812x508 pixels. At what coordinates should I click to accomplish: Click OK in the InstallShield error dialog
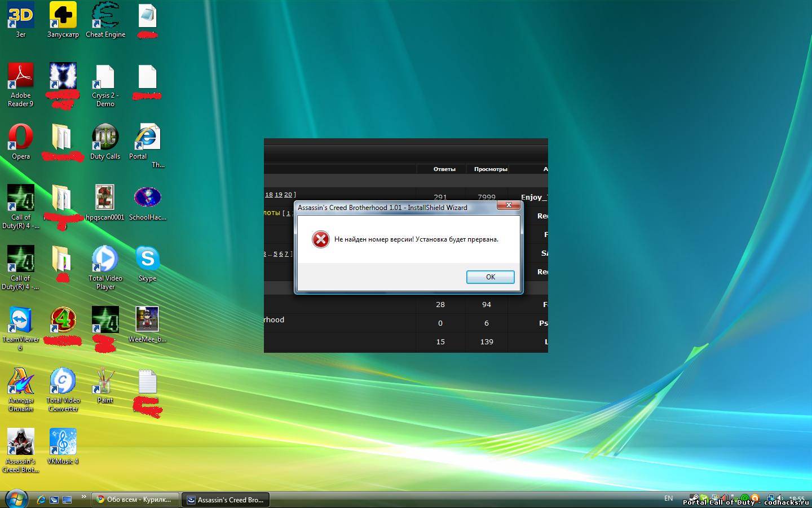(x=490, y=277)
